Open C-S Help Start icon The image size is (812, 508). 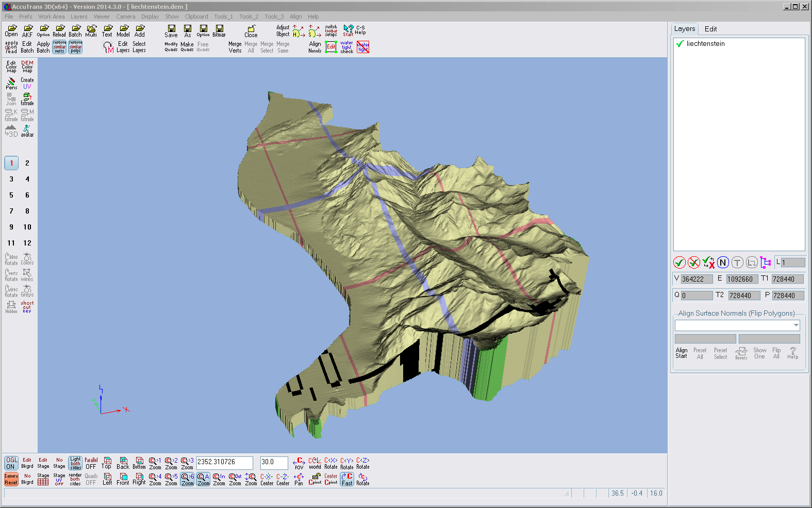click(x=349, y=31)
